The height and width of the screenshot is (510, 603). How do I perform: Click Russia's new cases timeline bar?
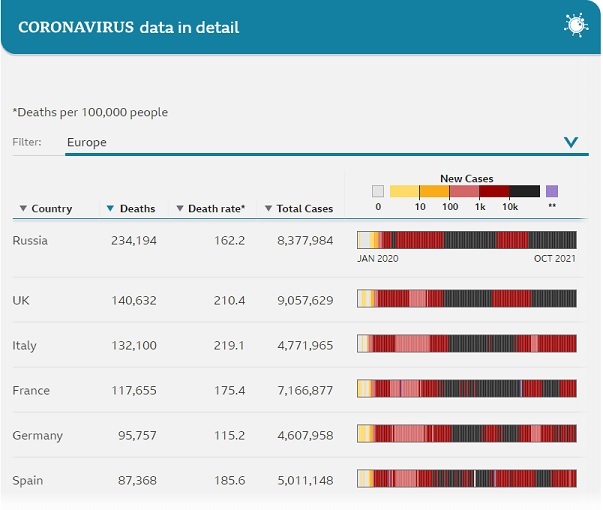(x=466, y=240)
